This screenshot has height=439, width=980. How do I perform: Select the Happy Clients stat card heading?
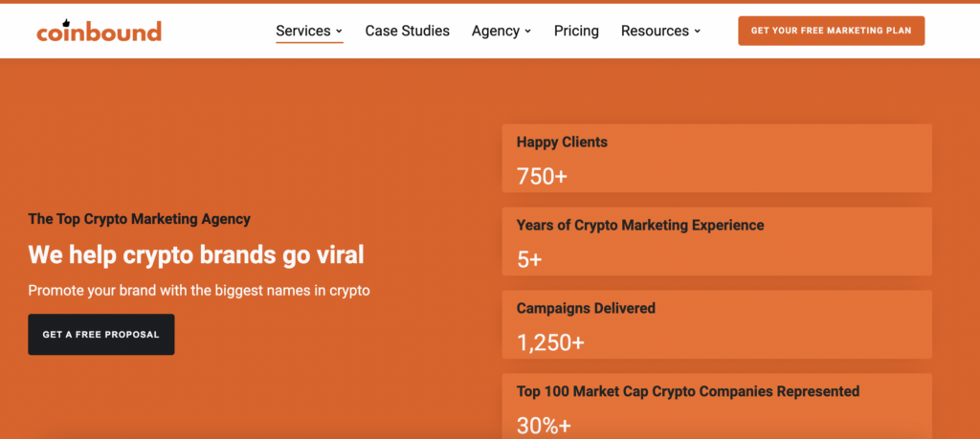562,142
